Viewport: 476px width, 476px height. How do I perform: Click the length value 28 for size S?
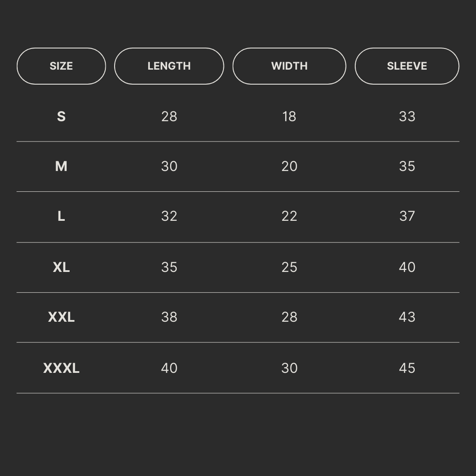click(169, 116)
